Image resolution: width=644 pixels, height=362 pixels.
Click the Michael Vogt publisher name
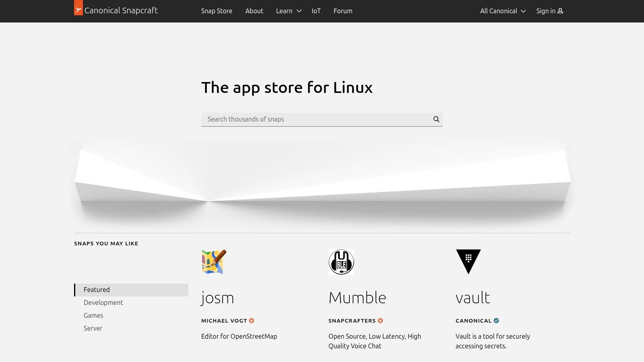[x=224, y=321]
